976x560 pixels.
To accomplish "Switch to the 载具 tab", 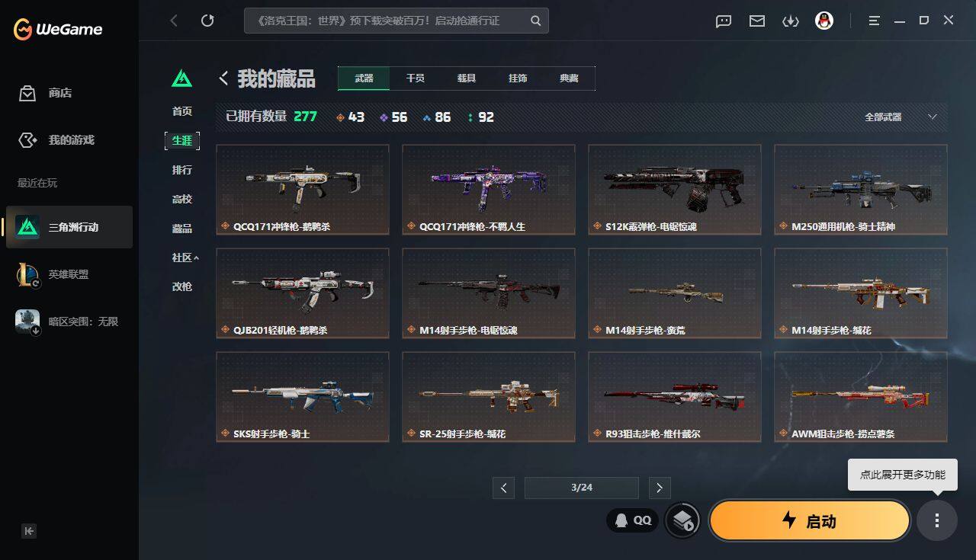I will [x=467, y=78].
